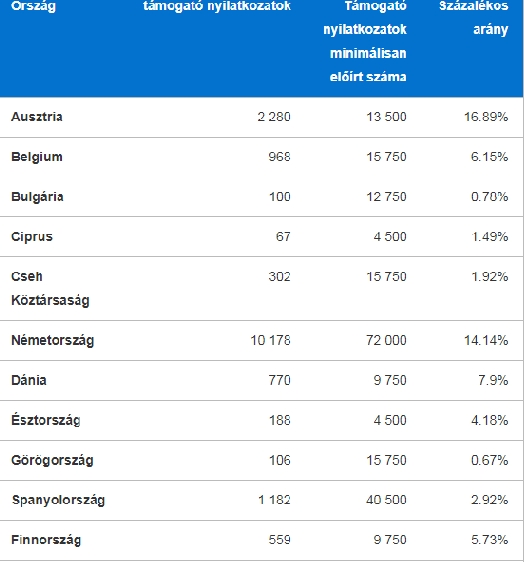Click the Németország country name
This screenshot has width=524, height=562.
(x=53, y=340)
